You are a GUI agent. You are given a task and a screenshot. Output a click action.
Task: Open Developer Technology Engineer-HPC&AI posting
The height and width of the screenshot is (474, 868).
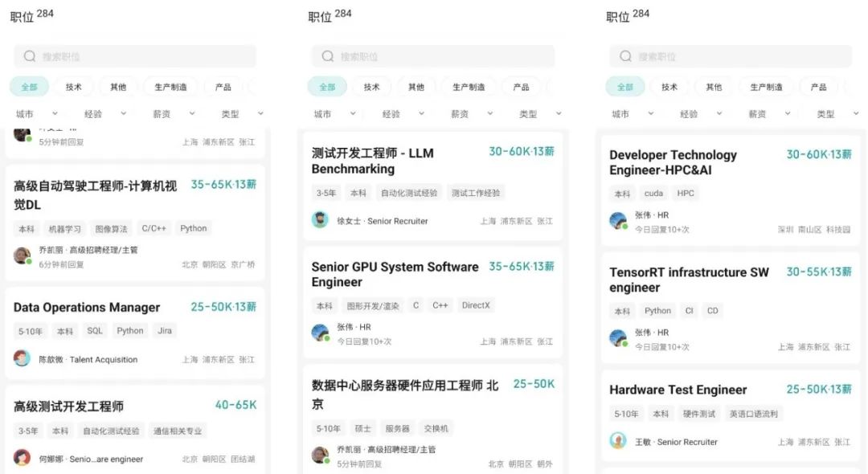[x=731, y=190]
